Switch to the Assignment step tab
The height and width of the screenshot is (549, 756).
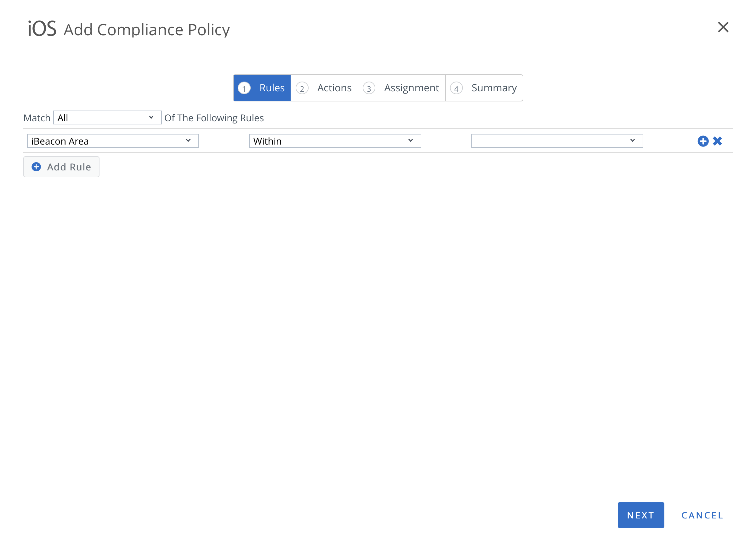pos(401,88)
